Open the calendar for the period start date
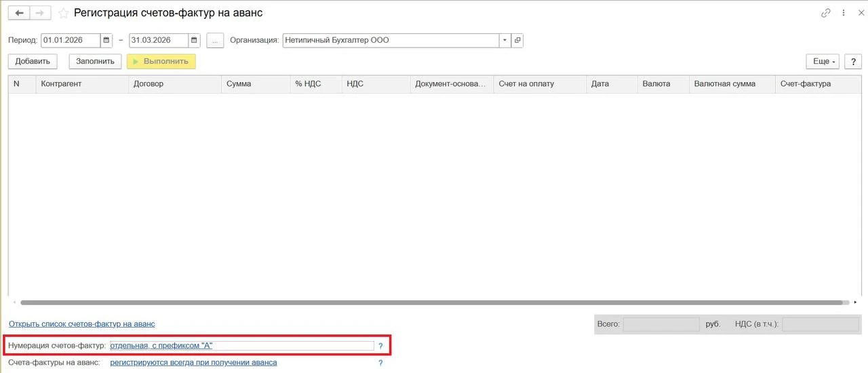This screenshot has height=373, width=868. (x=106, y=40)
